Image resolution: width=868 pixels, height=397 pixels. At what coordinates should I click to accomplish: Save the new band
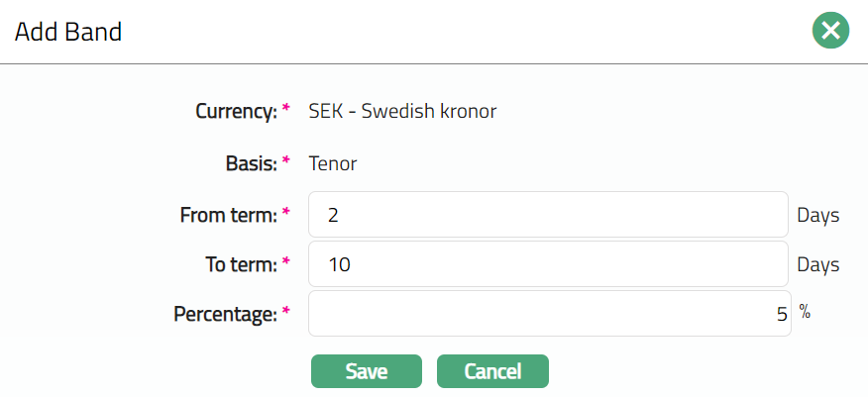[366, 371]
